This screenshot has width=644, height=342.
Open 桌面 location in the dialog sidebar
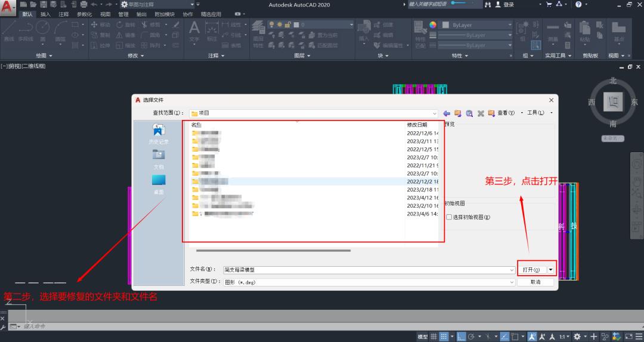click(159, 184)
